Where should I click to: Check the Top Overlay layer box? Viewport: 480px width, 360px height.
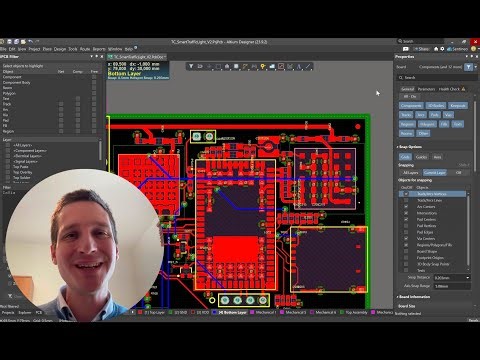(8, 172)
